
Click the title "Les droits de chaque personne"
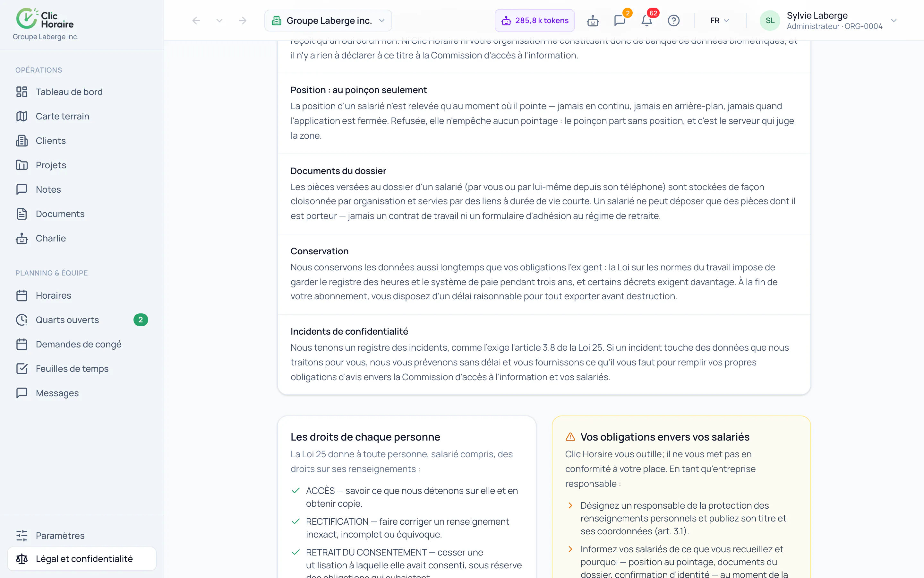(365, 437)
